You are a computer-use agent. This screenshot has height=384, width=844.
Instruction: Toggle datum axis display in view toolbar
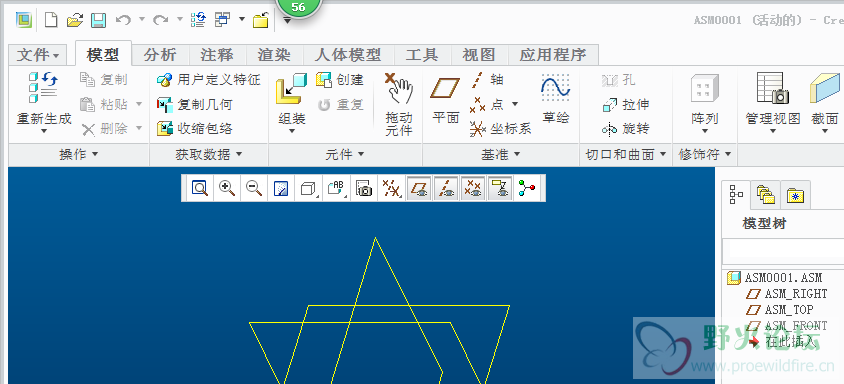[446, 188]
